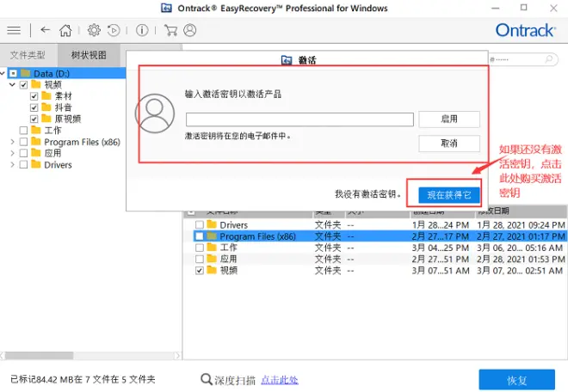Click the user account icon in the toolbar
The height and width of the screenshot is (392, 568).
click(190, 30)
